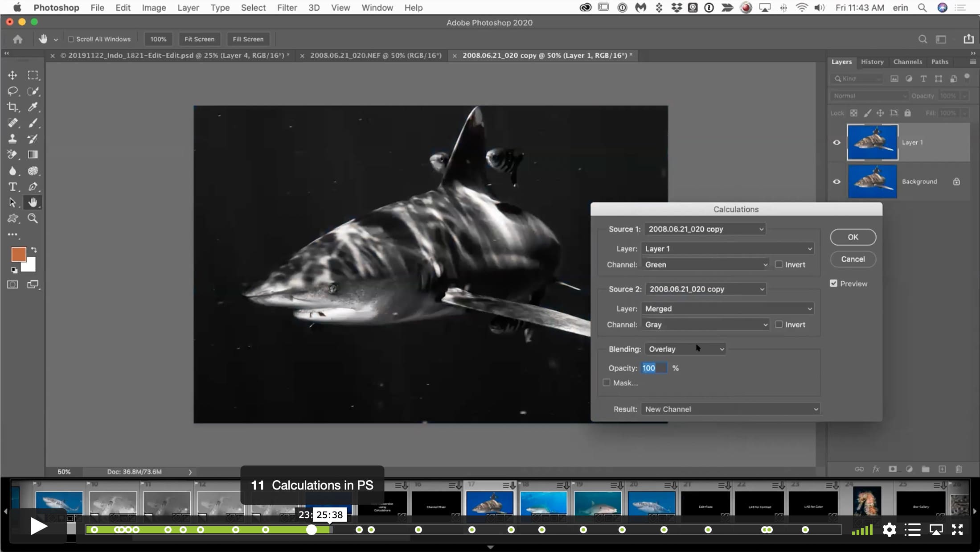Open the Result New Channel dropdown
The height and width of the screenshot is (552, 980).
730,409
